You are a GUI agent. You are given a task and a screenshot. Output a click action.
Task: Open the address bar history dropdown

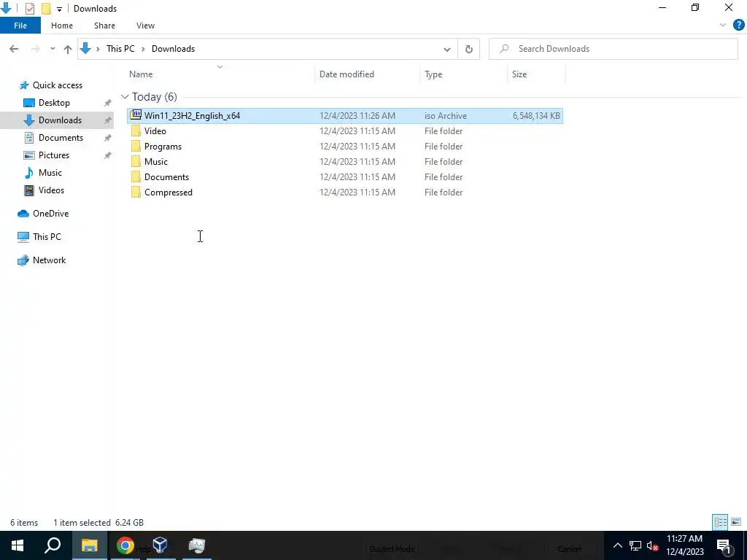[447, 49]
